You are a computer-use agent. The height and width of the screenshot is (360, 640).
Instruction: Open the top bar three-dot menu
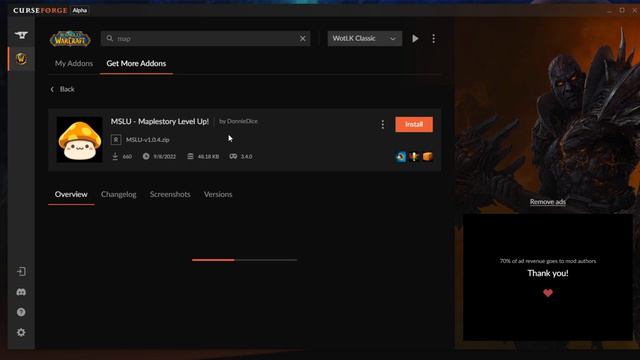(x=433, y=38)
